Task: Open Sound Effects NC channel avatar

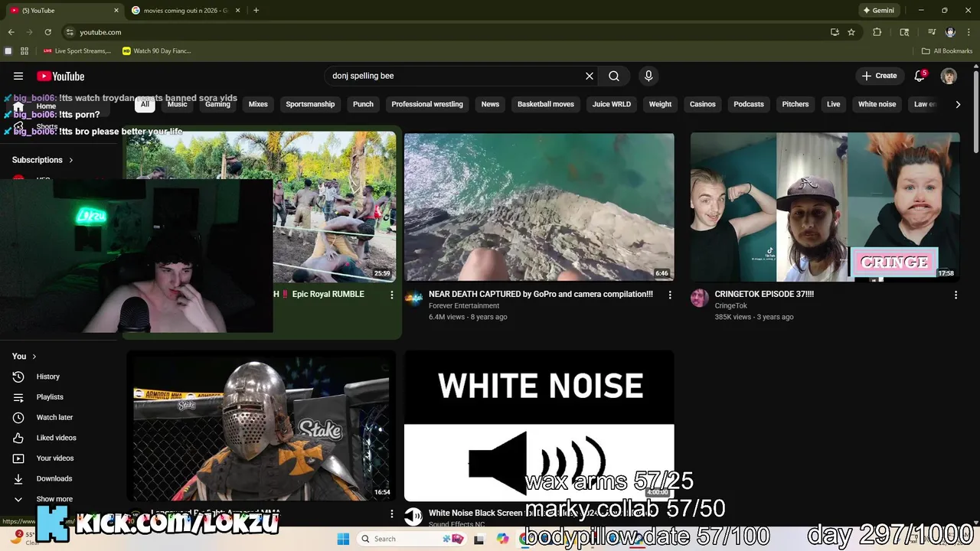Action: pos(413,517)
